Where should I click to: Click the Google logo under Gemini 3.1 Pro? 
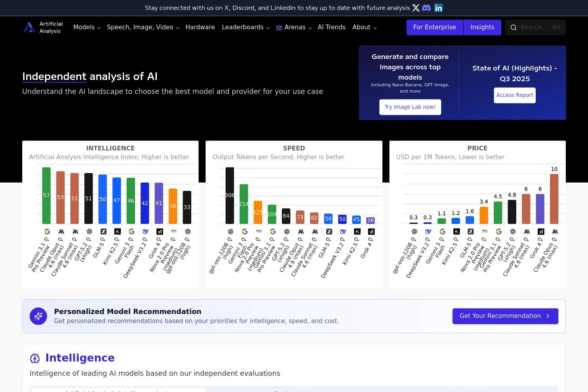pyautogui.click(x=47, y=231)
